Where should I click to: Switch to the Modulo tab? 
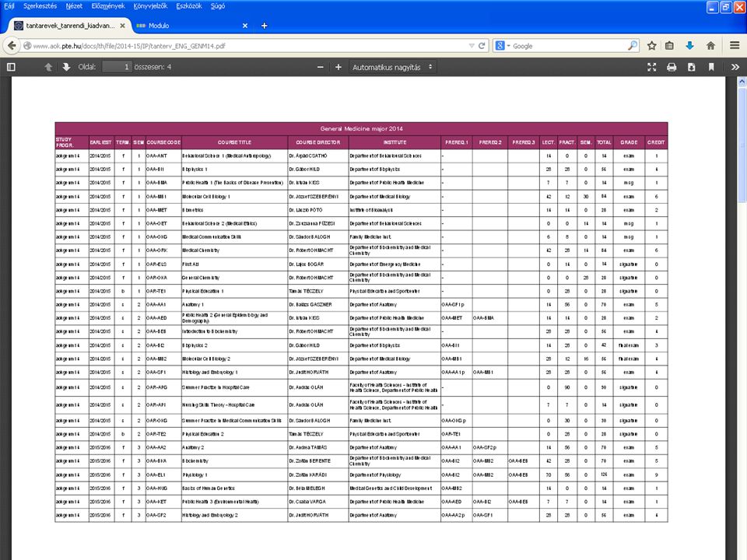(191, 26)
